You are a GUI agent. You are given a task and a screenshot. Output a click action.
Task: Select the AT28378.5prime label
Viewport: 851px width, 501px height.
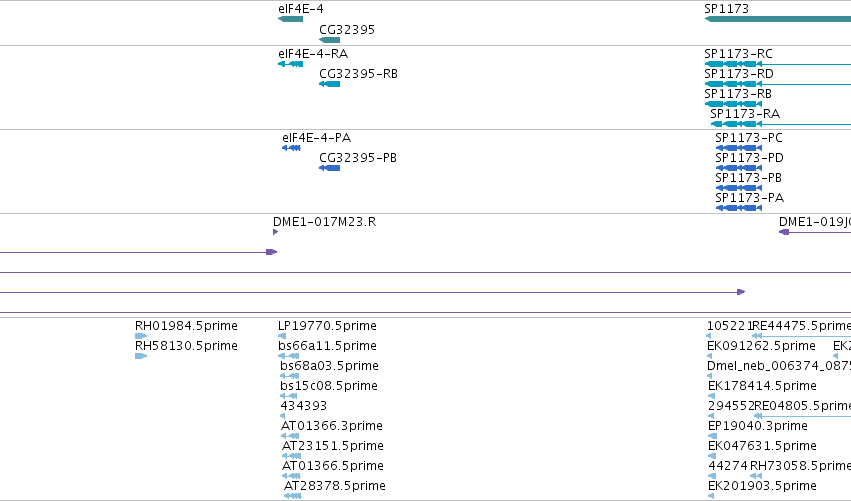[x=335, y=486]
